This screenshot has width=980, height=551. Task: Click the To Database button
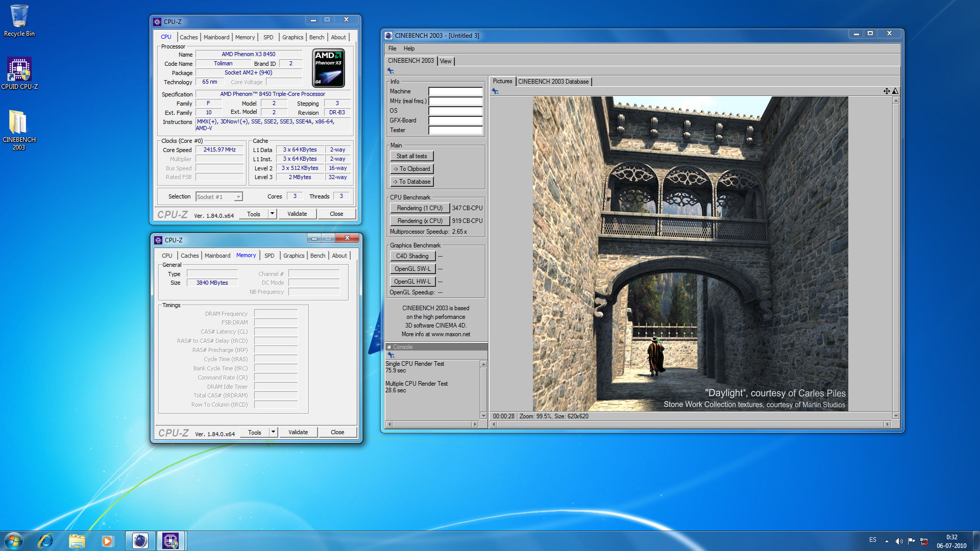tap(411, 182)
